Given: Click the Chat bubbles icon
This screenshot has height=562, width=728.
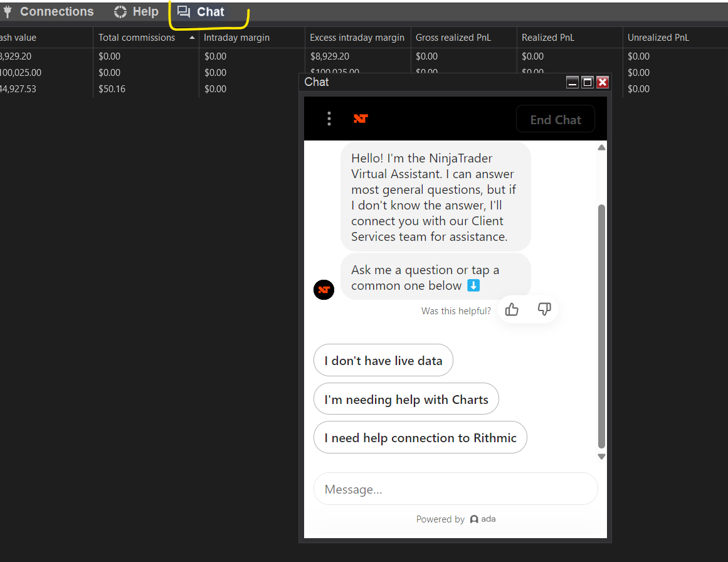Looking at the screenshot, I should 184,12.
